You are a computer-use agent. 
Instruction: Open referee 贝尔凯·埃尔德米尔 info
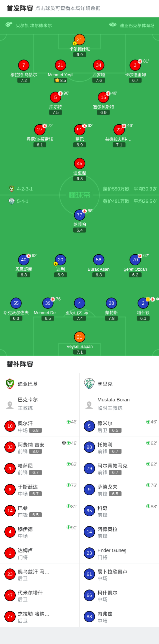point(34,25)
